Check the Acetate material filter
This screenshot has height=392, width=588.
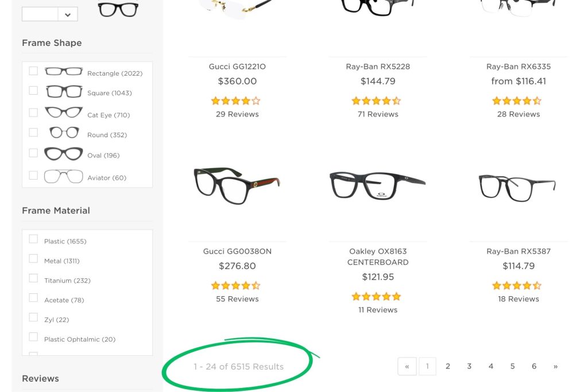33,298
